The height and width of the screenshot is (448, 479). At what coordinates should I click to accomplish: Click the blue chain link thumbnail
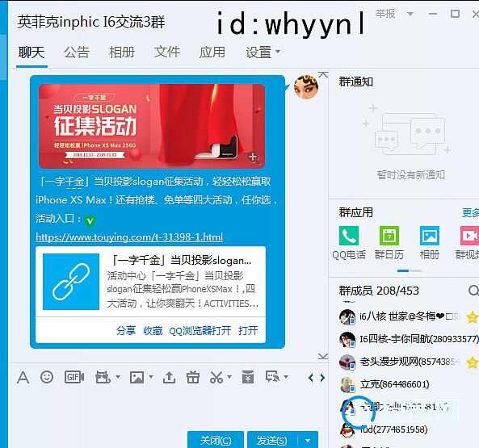(71, 282)
